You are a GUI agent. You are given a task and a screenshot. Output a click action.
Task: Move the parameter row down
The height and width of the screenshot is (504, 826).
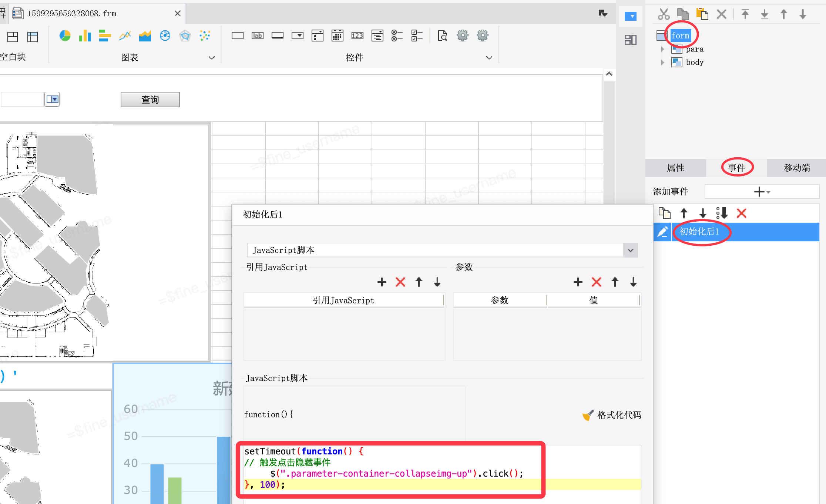[634, 282]
